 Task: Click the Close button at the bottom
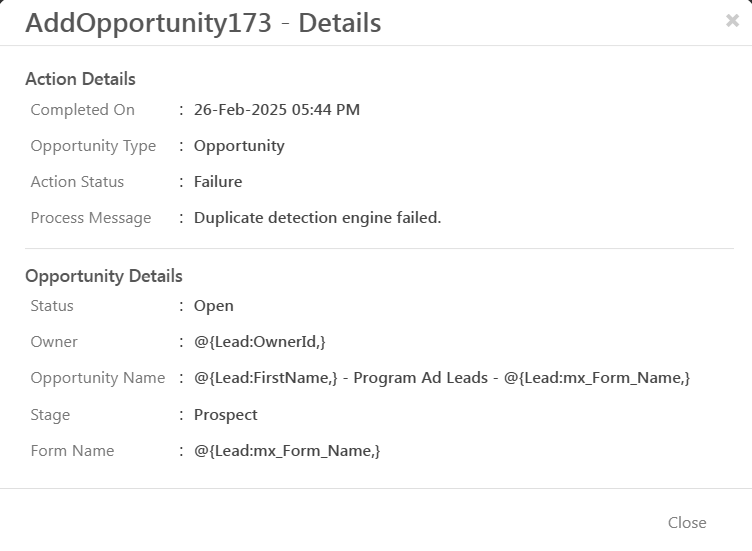(x=687, y=522)
